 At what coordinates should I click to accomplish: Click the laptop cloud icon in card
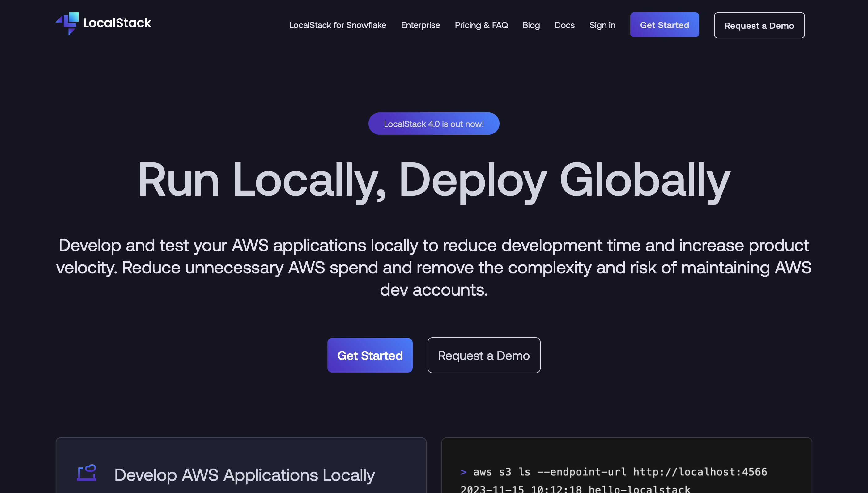87,472
